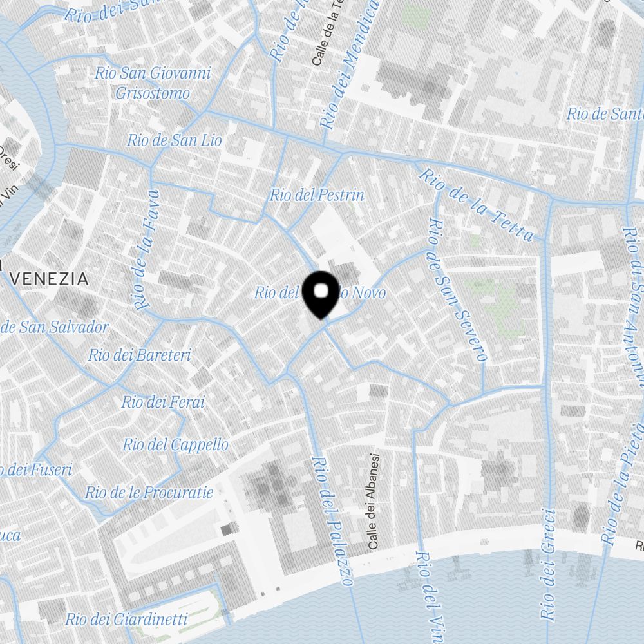The width and height of the screenshot is (644, 644).
Task: Click the Rio de le Procuratie label
Action: click(149, 493)
